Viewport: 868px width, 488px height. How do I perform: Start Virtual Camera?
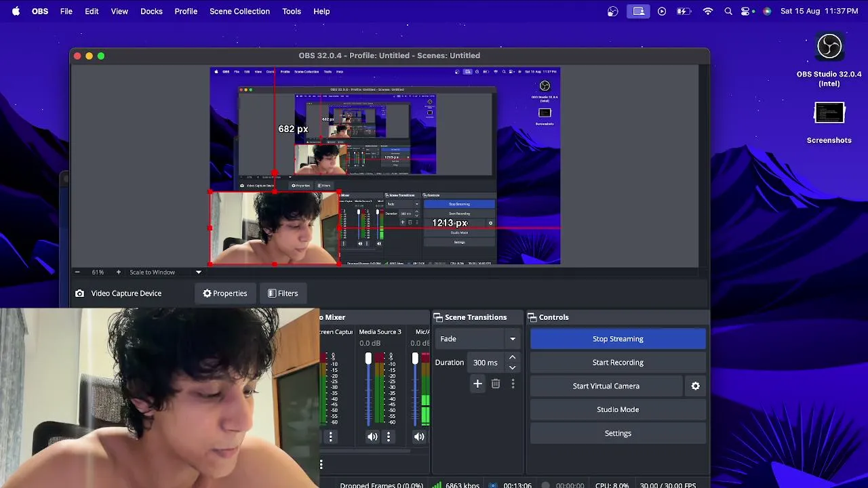606,386
